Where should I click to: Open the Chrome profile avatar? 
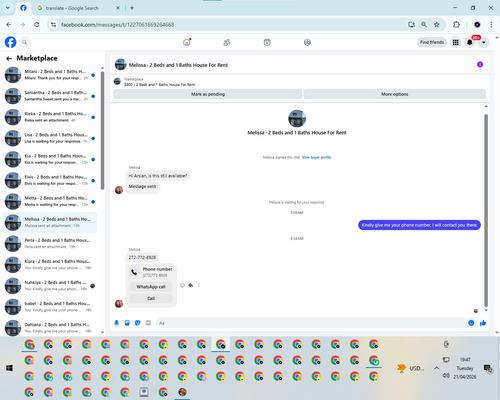tap(477, 25)
